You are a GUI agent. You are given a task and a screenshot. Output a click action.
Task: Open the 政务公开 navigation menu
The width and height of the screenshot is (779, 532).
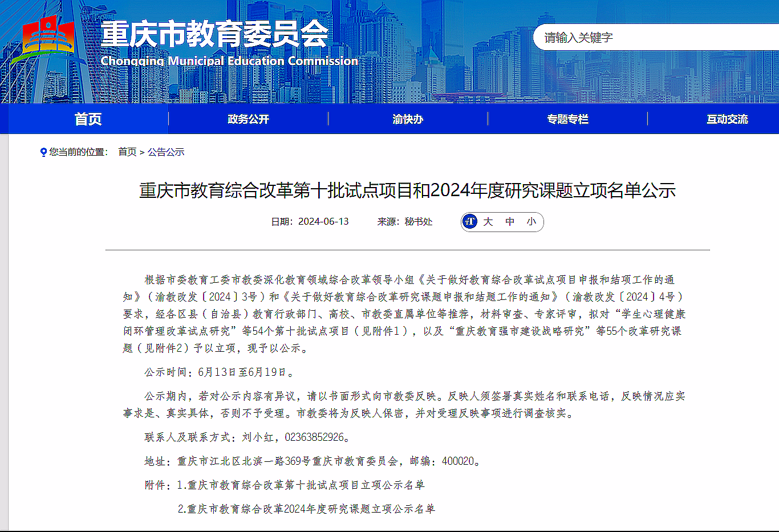[x=248, y=119]
